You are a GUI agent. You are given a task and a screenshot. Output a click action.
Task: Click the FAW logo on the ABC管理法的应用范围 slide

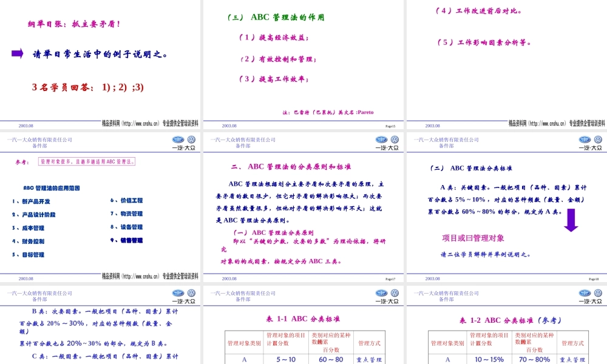[x=178, y=140]
